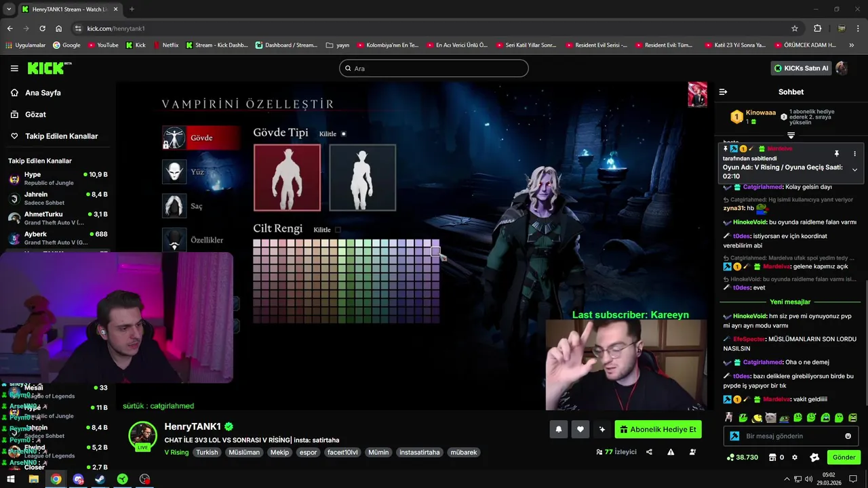868x488 pixels.
Task: Select the Yüz face category icon
Action: 174,171
